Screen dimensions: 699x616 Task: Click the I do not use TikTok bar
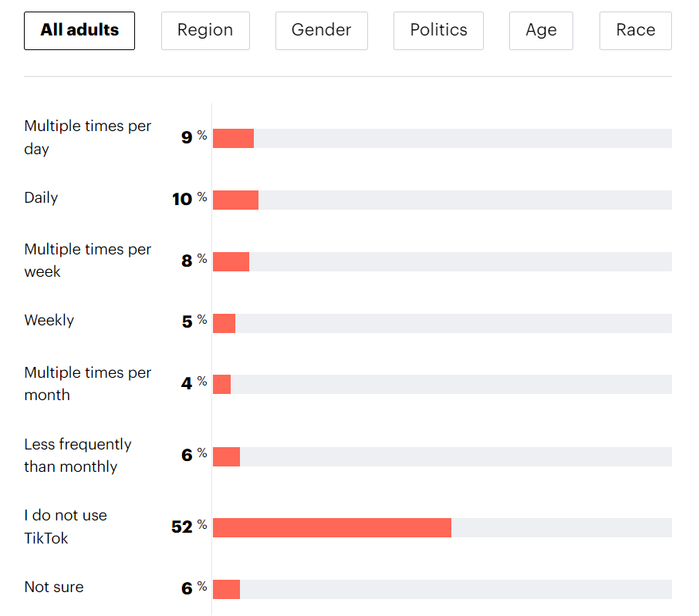(x=332, y=527)
